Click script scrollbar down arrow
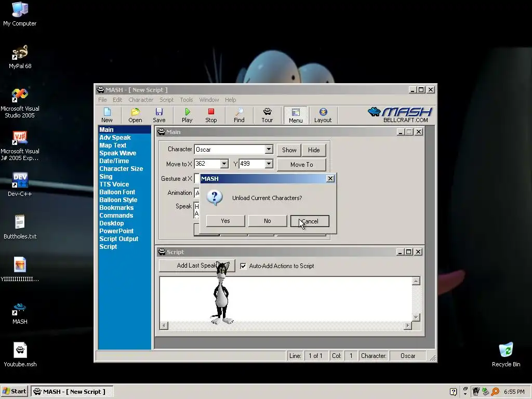This screenshot has height=399, width=532. click(x=416, y=317)
